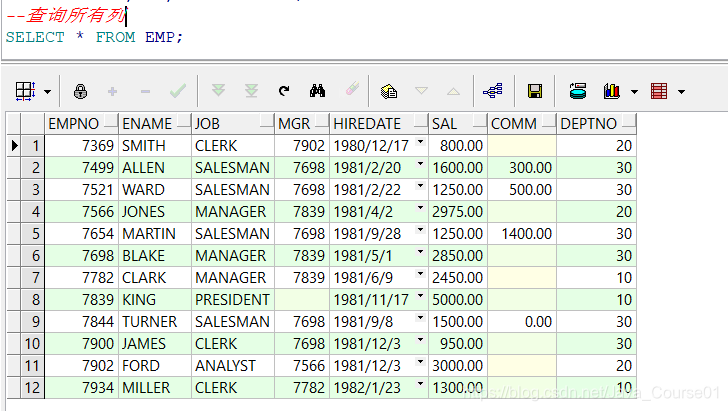Click the JOB column header
Image resolution: width=728 pixels, height=411 pixels.
[x=233, y=124]
